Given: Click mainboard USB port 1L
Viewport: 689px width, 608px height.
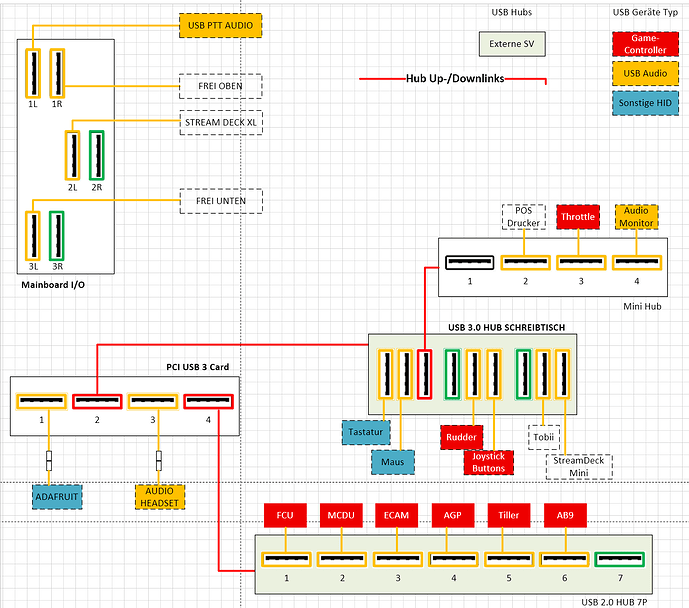Looking at the screenshot, I should click(x=33, y=73).
